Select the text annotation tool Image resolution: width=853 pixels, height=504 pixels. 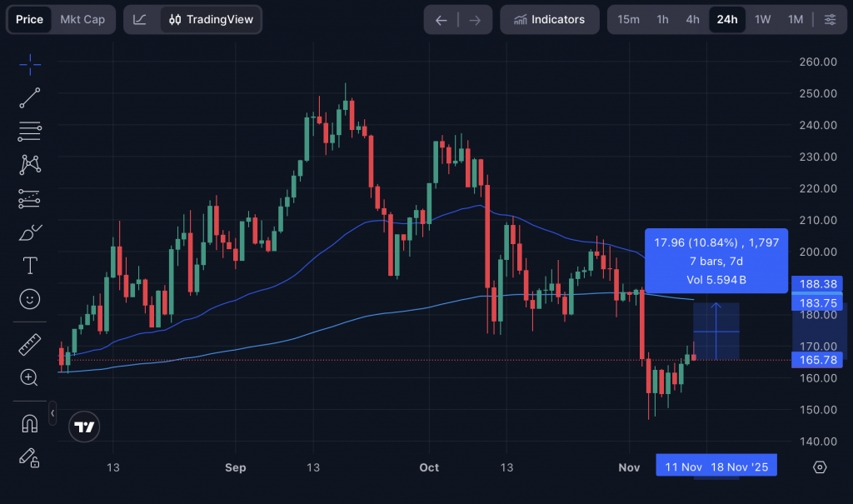point(30,265)
